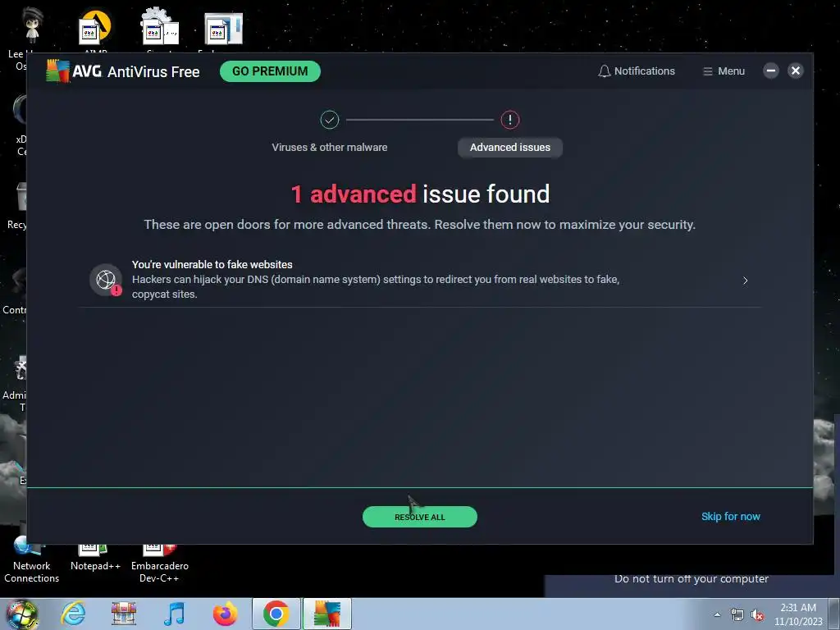Screen dimensions: 840x630
Task: Launch Firefox from taskbar
Action: [225, 614]
